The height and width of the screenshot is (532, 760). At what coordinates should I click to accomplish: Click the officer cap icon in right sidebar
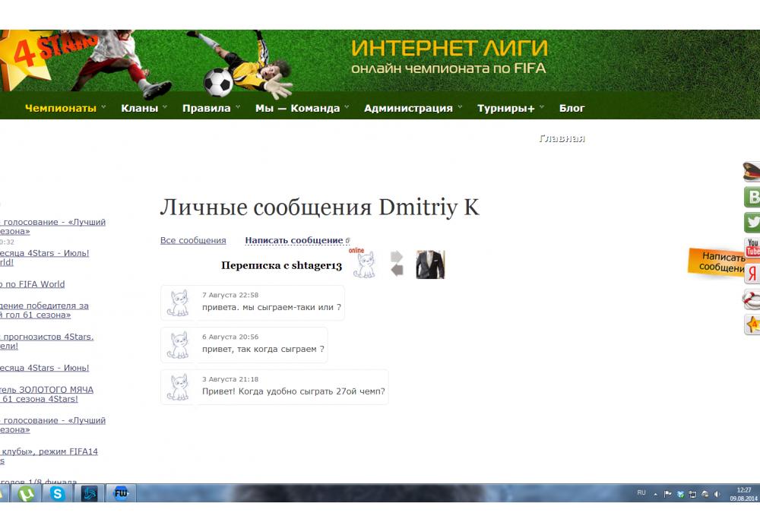click(x=752, y=172)
